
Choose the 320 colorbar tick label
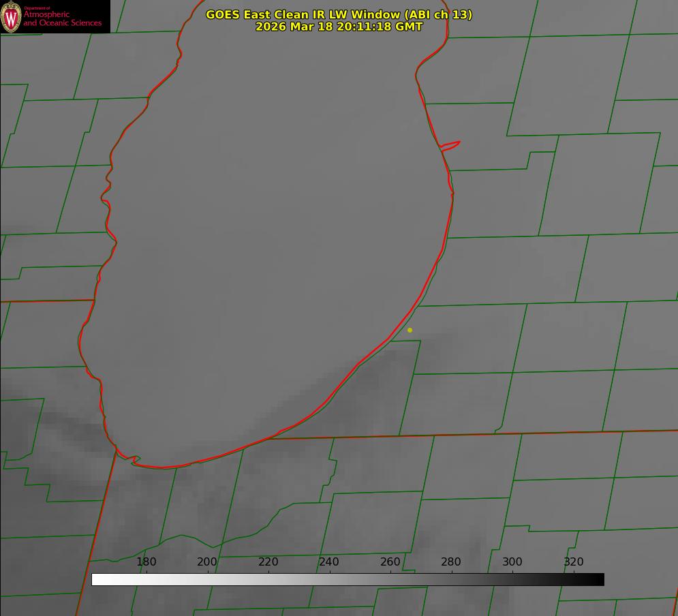point(574,562)
